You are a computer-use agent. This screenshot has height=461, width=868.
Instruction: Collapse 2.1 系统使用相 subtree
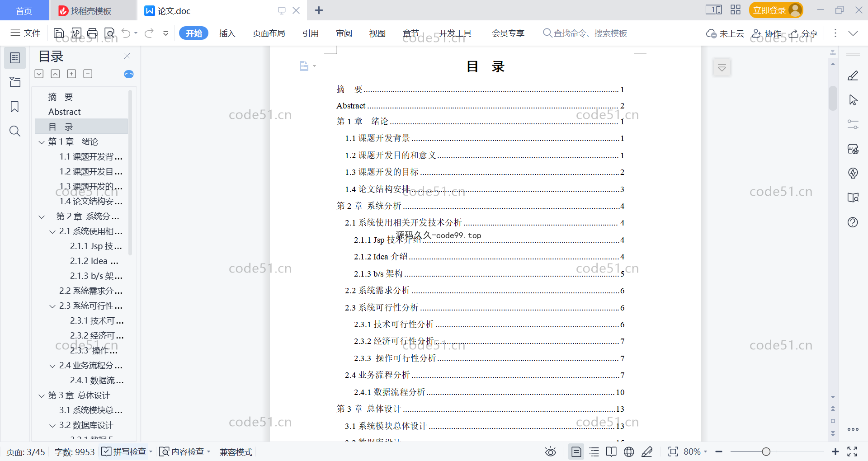click(52, 231)
